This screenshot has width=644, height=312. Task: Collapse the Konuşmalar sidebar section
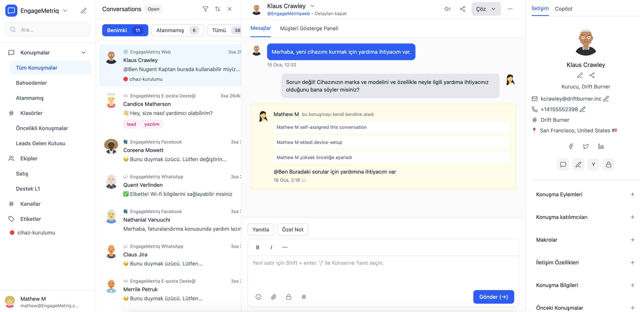pyautogui.click(x=84, y=53)
